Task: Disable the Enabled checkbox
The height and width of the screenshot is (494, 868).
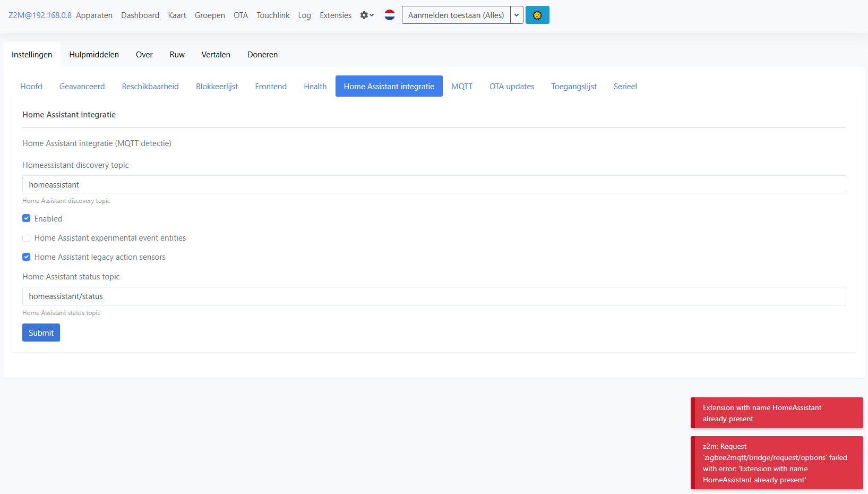Action: tap(26, 218)
